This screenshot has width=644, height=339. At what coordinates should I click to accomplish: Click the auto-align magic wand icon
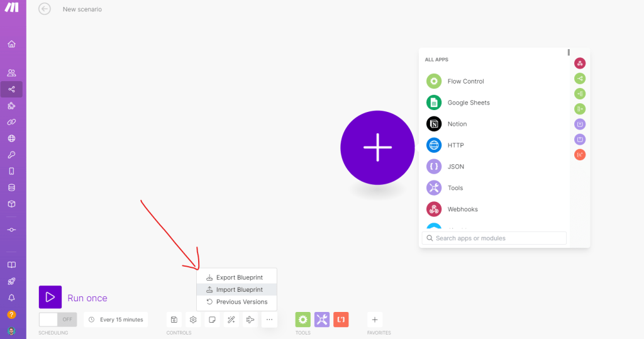pos(231,320)
